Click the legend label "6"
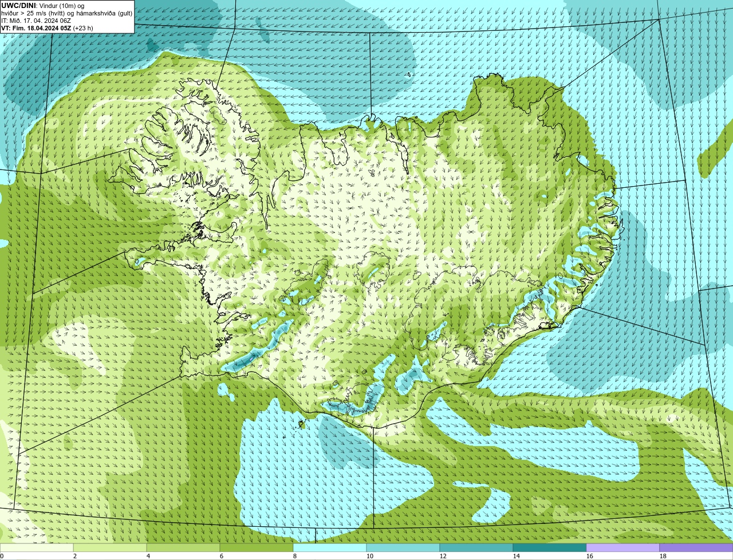 (222, 556)
